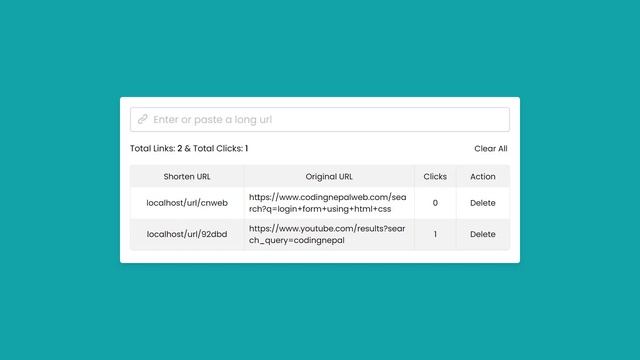Click the 'Shorten URL' column header
This screenshot has height=360, width=640.
[187, 177]
